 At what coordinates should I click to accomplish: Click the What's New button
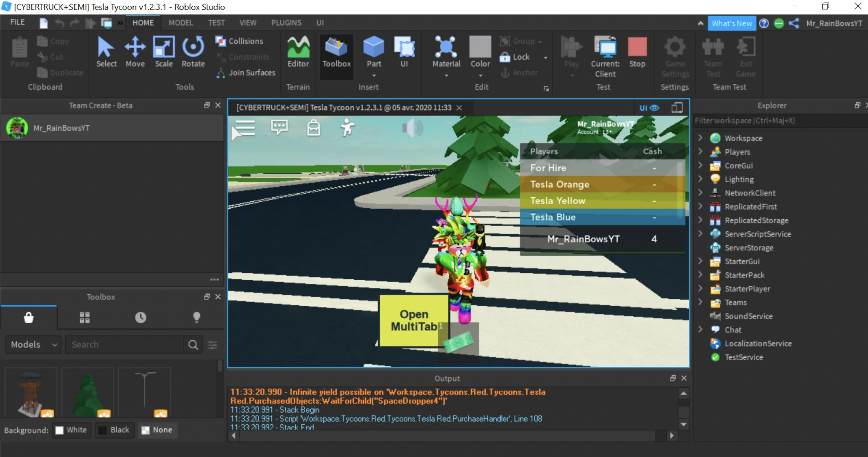pos(732,23)
